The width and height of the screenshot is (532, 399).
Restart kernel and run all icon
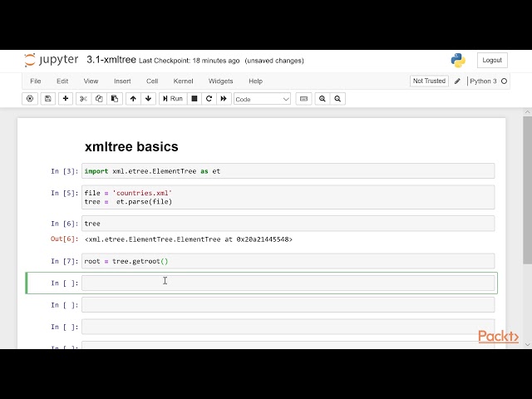[x=224, y=99]
